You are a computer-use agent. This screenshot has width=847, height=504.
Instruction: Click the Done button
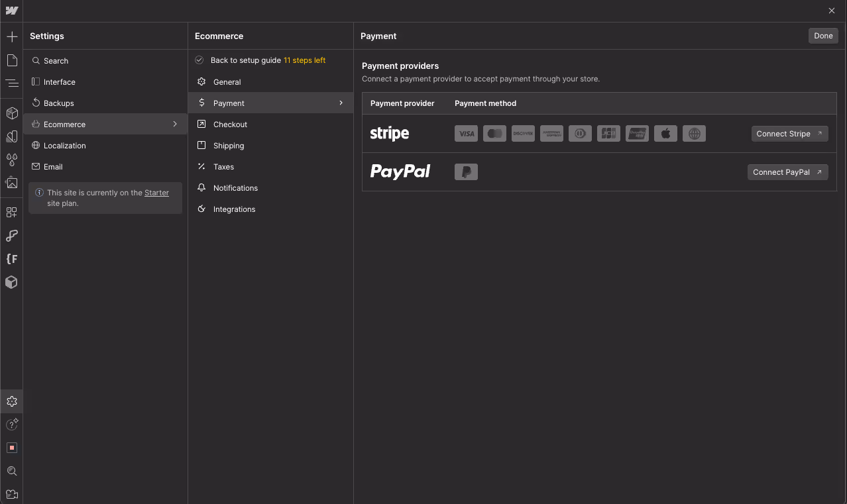(823, 36)
